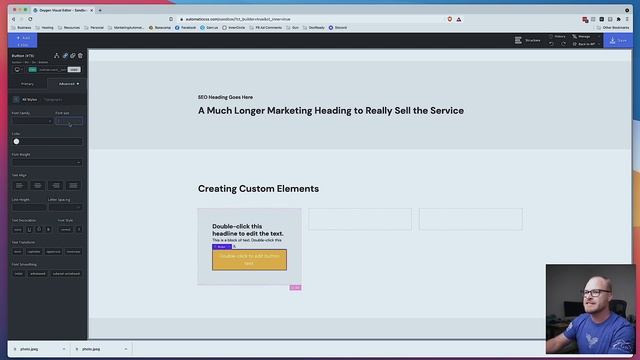Screen dimensions: 640x360
Task: Redo the last change
Action: (x=564, y=44)
